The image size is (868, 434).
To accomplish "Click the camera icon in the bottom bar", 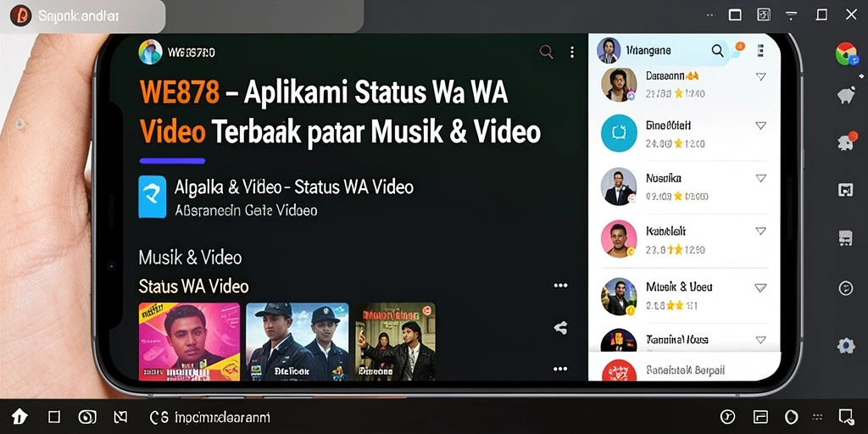I will click(87, 417).
